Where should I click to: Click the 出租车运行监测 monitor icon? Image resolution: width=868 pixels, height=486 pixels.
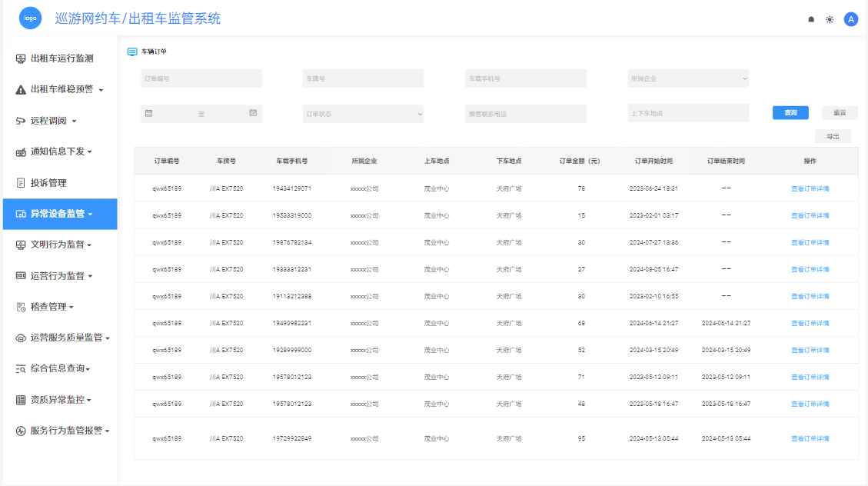coord(21,58)
